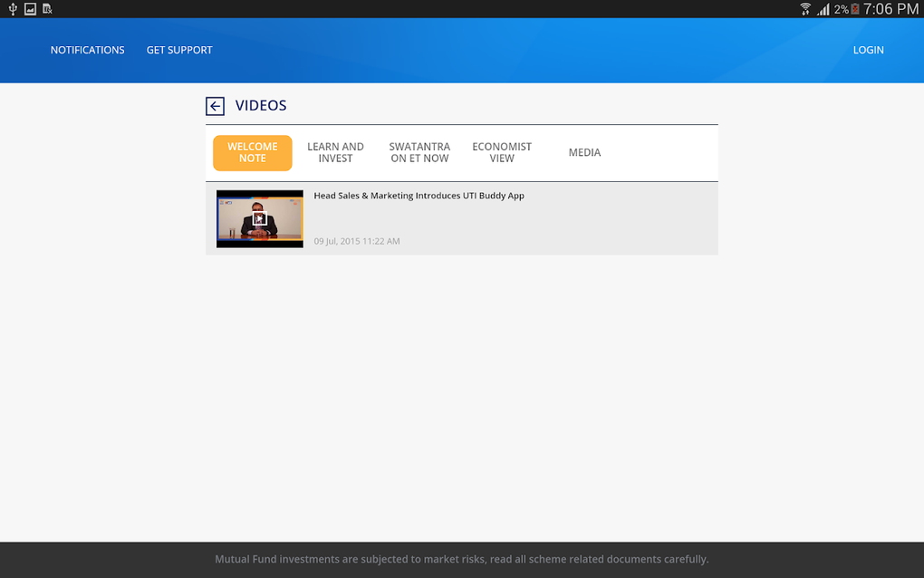Tap the document notification icon next to the image icon

47,9
